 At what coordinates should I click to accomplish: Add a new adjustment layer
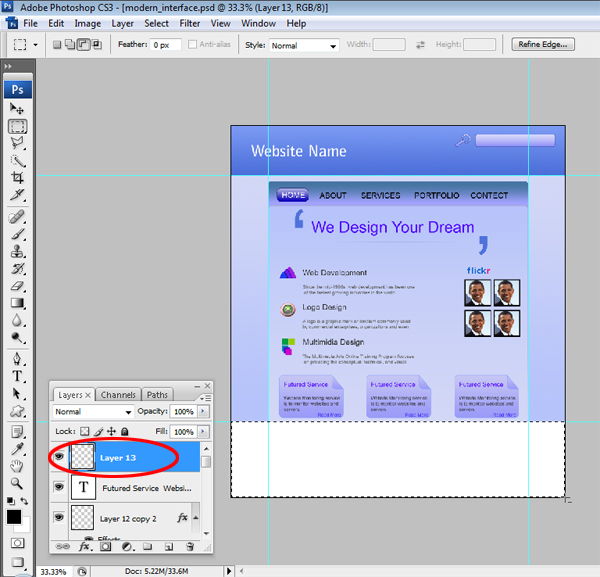pos(127,546)
